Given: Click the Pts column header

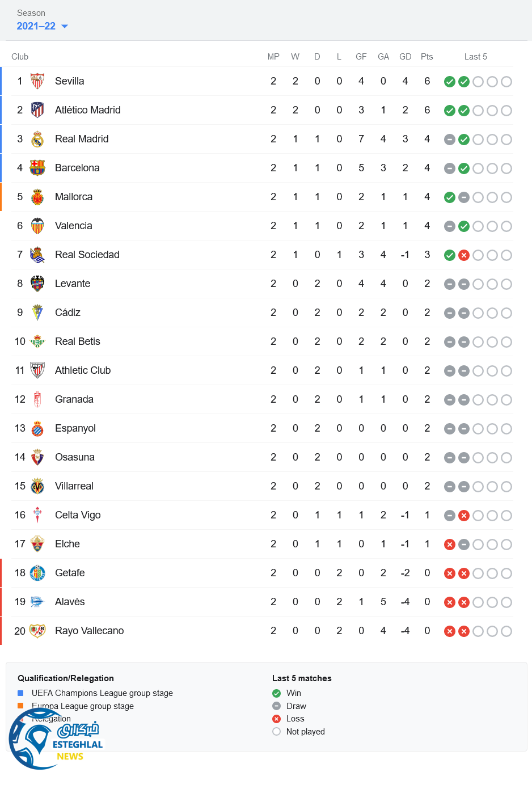Looking at the screenshot, I should tap(427, 57).
